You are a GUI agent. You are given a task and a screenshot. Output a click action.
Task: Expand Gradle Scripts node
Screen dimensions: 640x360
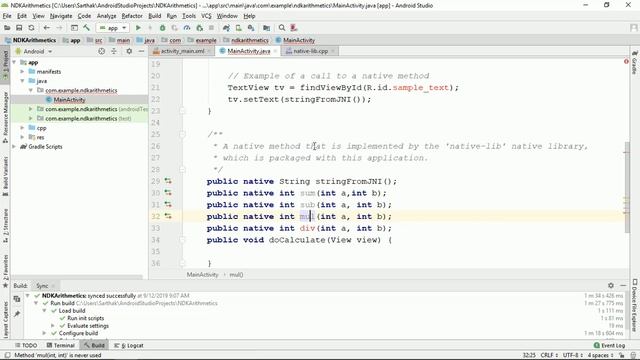(x=14, y=147)
